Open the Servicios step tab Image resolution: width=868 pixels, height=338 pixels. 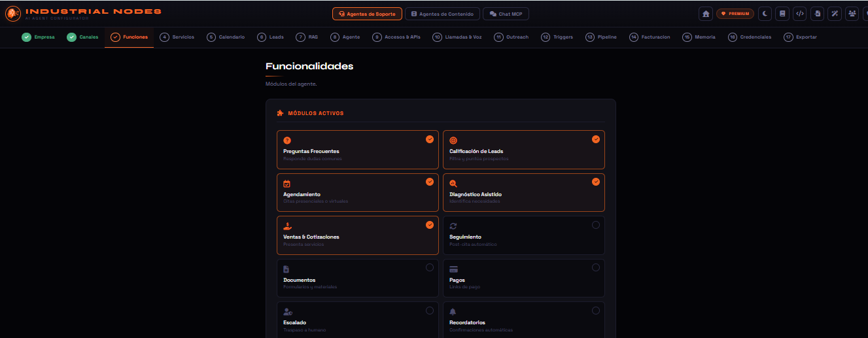177,37
